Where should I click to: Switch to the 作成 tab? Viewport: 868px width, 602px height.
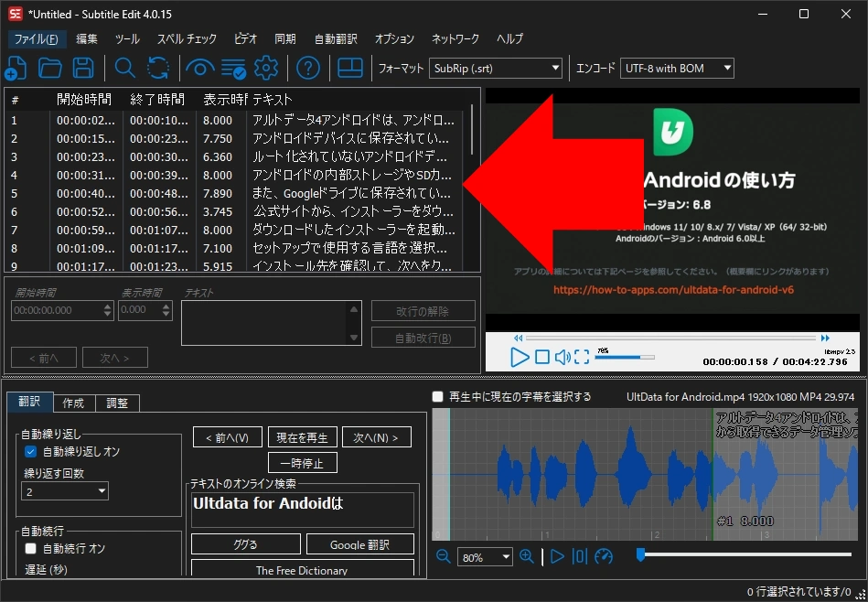(x=73, y=403)
